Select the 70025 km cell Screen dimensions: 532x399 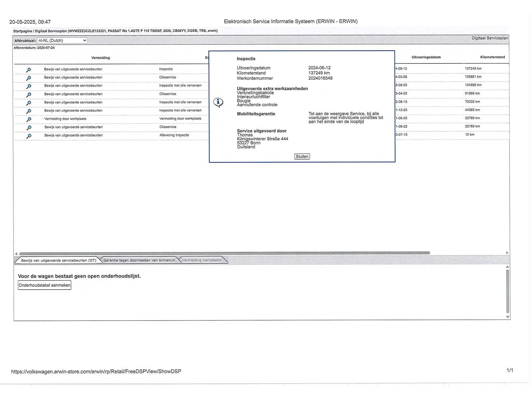pos(472,102)
